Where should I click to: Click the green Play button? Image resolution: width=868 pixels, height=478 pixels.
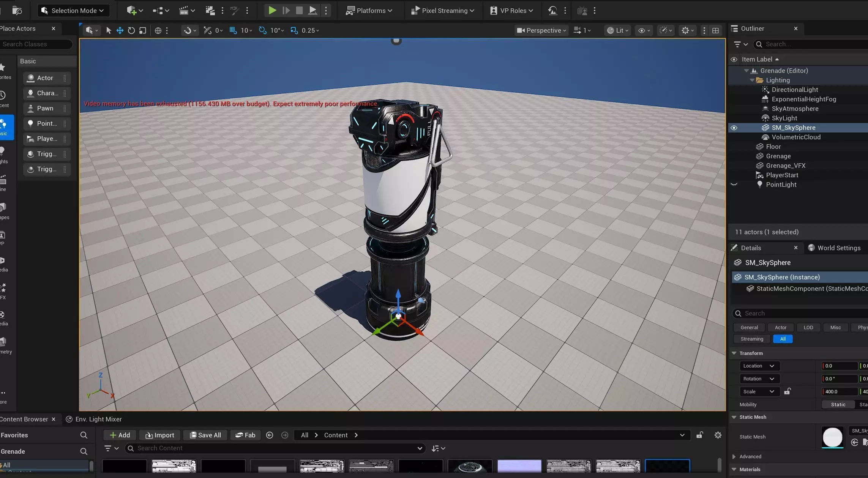(x=272, y=10)
